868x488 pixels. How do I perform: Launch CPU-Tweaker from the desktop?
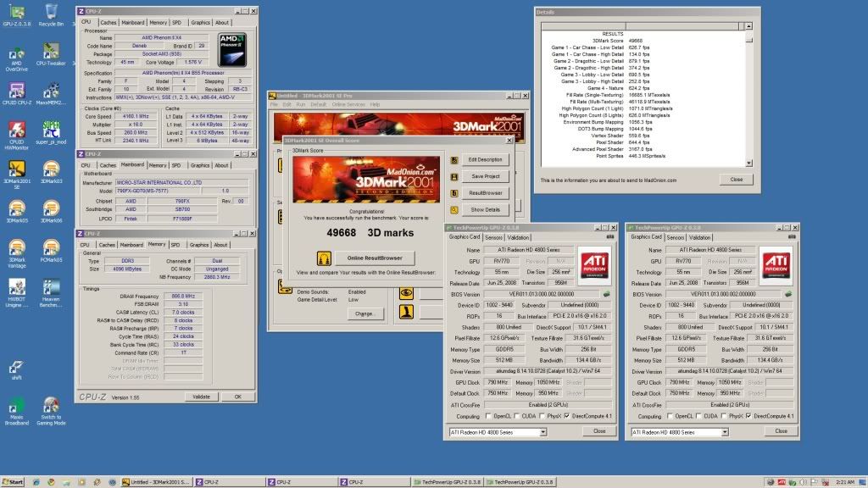click(x=51, y=53)
